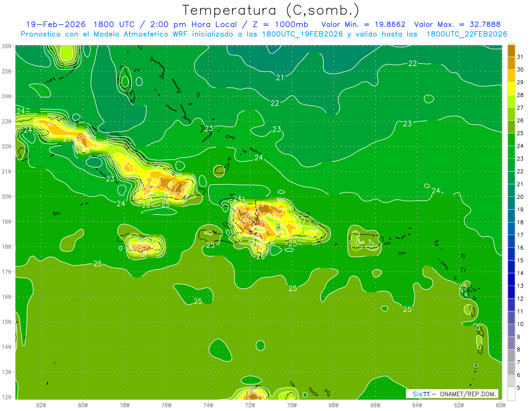532x411 pixels.
Task: Click the SisTT ONAMET/REP.DOM. logo box
Action: [x=452, y=394]
